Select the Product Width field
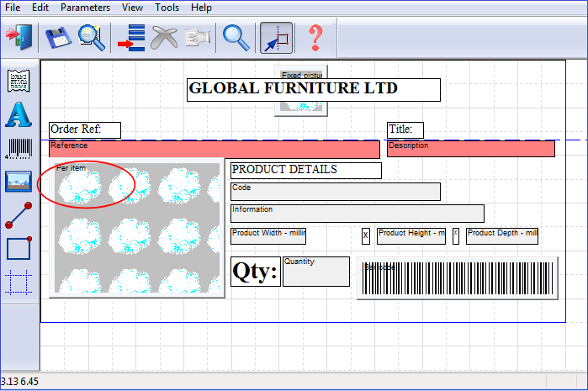Image resolution: width=588 pixels, height=391 pixels. coord(268,236)
